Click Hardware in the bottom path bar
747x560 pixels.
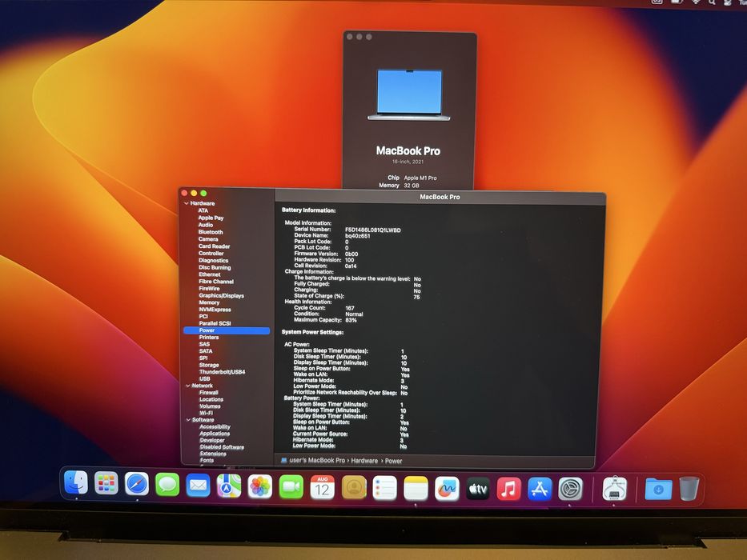coord(364,461)
